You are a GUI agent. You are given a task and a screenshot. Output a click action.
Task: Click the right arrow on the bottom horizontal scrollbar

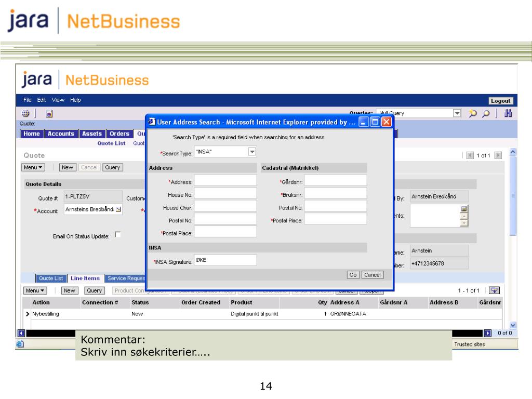(487, 333)
